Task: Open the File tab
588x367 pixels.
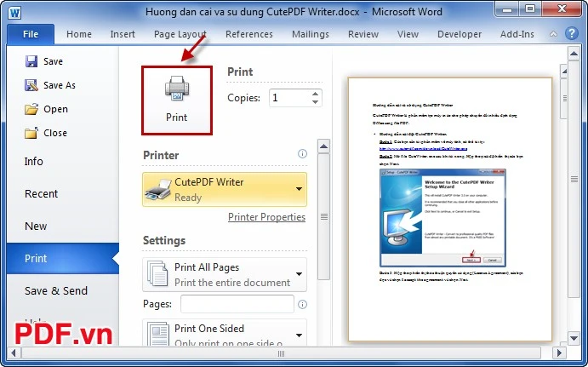Action: click(x=31, y=34)
